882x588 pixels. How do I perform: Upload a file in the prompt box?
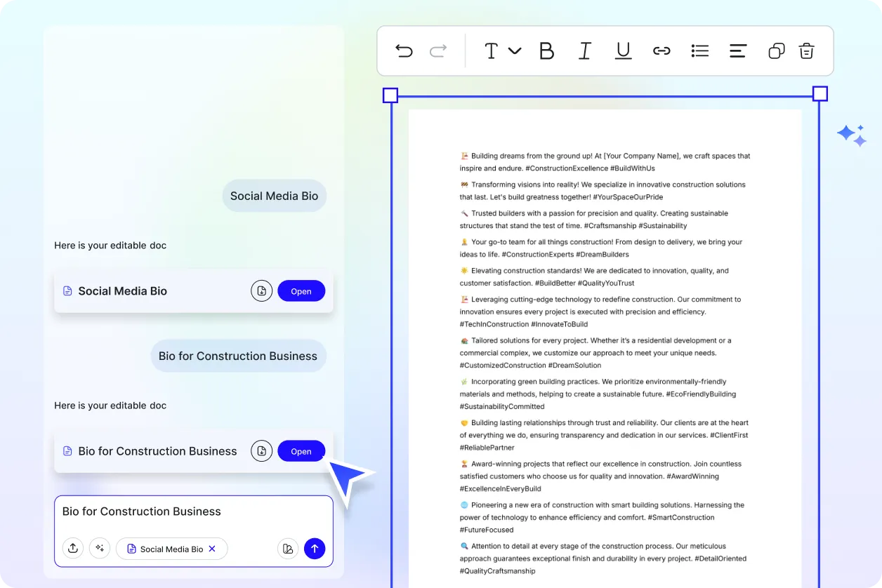click(73, 548)
